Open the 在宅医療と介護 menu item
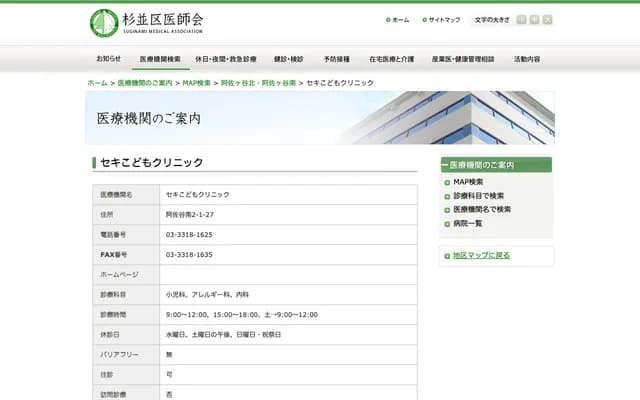Viewport: 640px width, 400px height. pyautogui.click(x=391, y=59)
